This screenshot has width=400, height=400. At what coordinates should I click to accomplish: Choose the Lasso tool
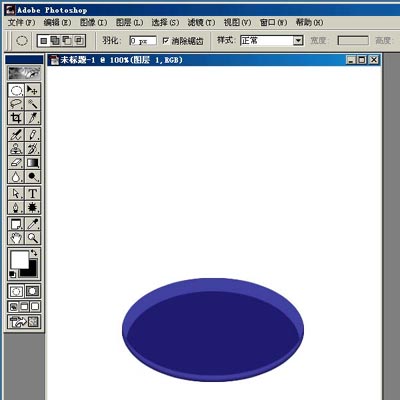click(x=16, y=104)
